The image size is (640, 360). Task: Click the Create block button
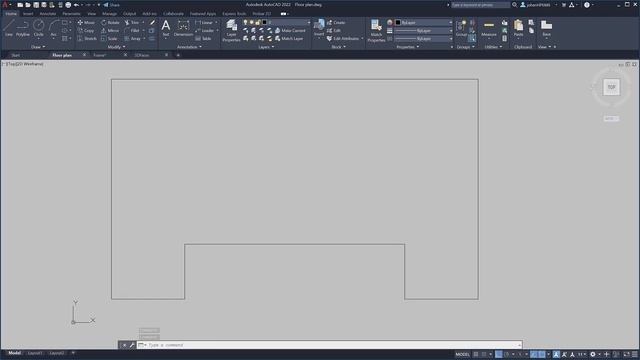pos(336,22)
